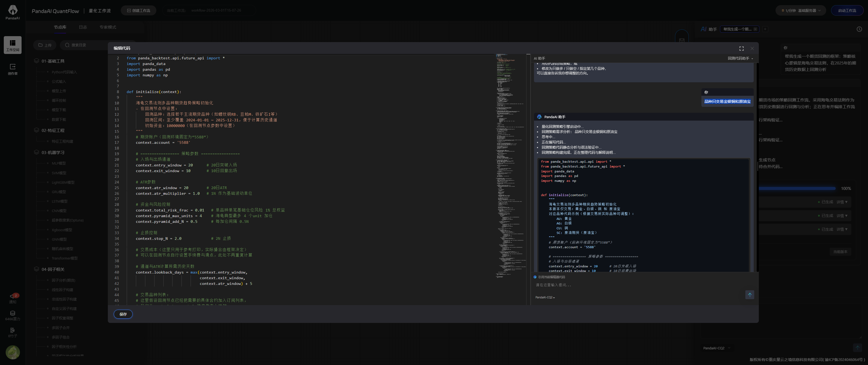Image resolution: width=868 pixels, height=365 pixels.
Task: Close the 编辑代码 dialog
Action: pyautogui.click(x=752, y=49)
